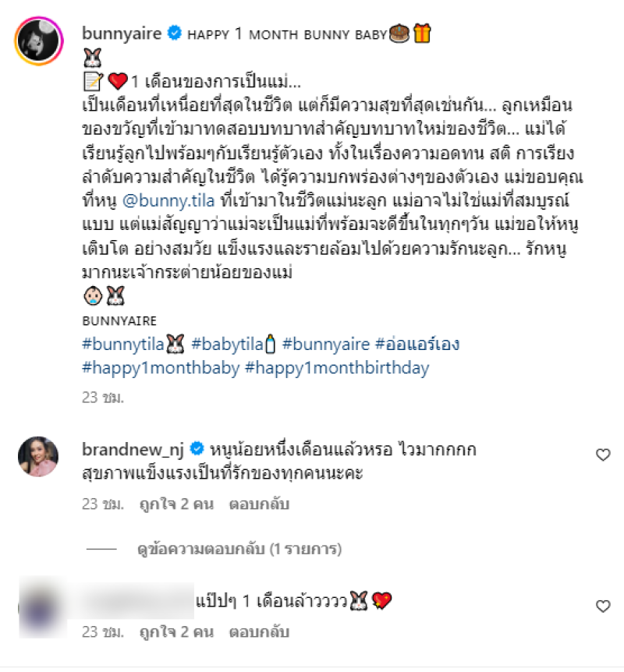The image size is (624, 672).
Task: Reply to brandnew_nj's comment
Action: coord(259,504)
